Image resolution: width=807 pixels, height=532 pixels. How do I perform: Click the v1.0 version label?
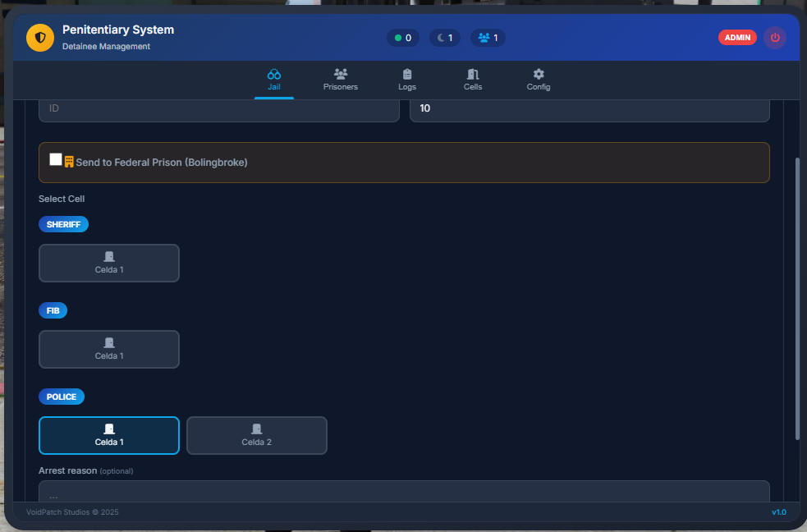click(x=779, y=512)
